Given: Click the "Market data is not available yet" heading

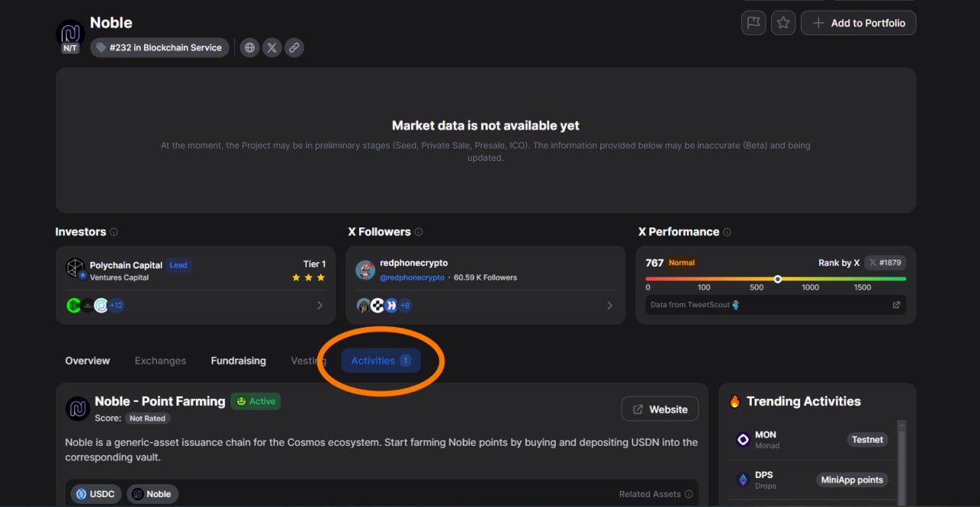Looking at the screenshot, I should (x=485, y=126).
